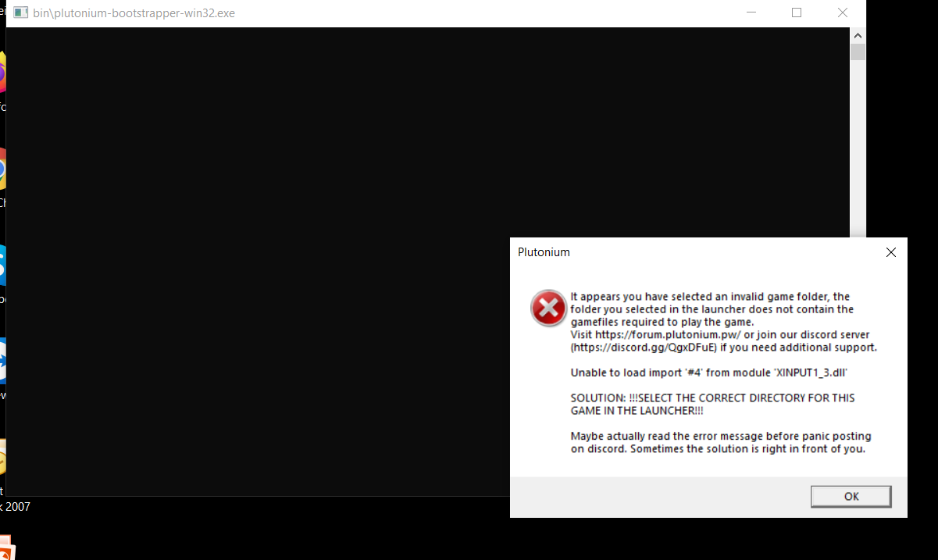Select the Firefox desktop icon at left edge
This screenshot has height=560, width=938.
2,77
